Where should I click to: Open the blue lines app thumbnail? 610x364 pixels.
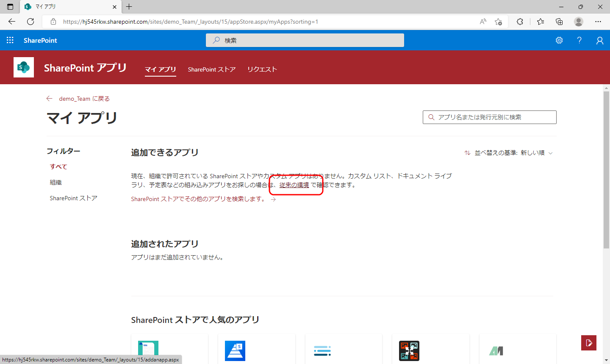point(322,350)
